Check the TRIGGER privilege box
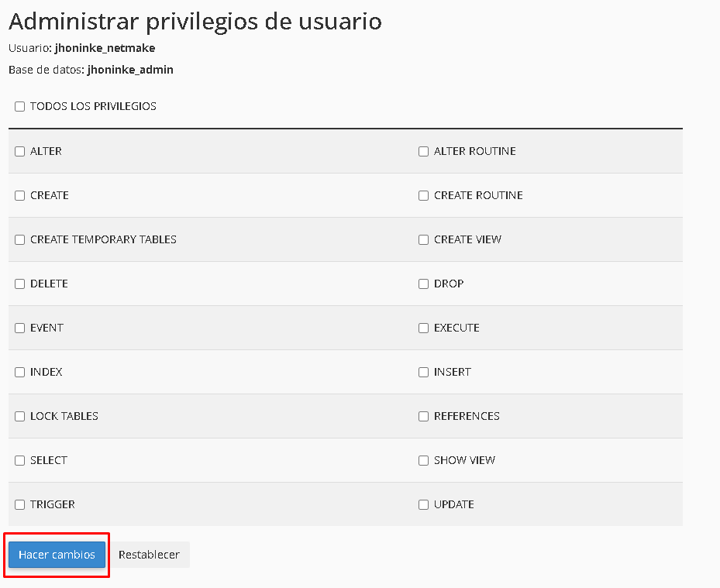The width and height of the screenshot is (720, 588). (x=19, y=504)
